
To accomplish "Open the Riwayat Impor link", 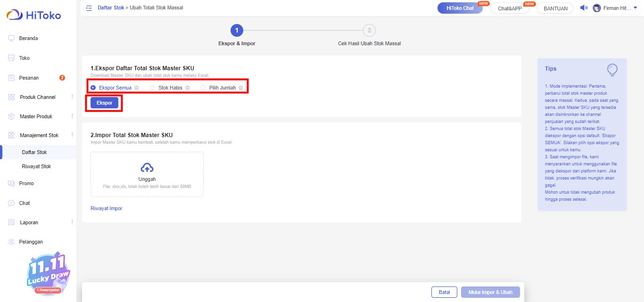I will [x=106, y=208].
